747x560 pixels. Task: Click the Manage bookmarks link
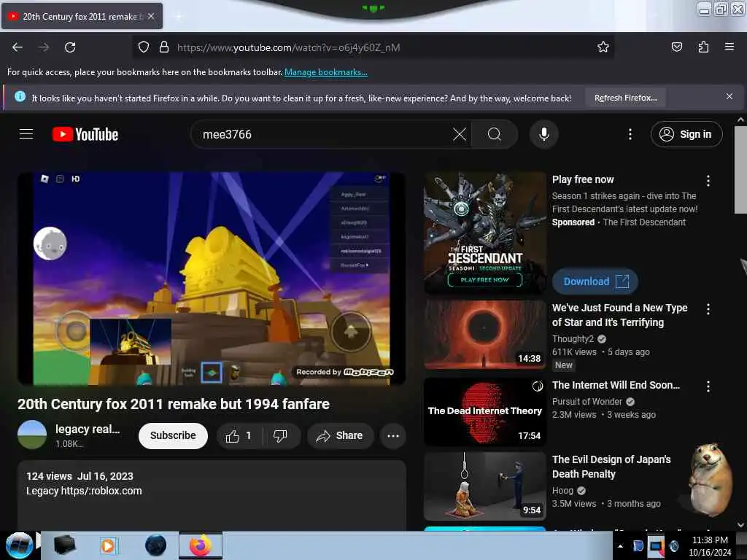coord(326,72)
